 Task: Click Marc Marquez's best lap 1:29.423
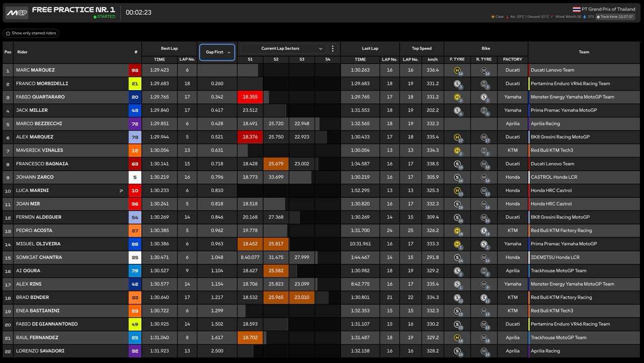(x=159, y=70)
